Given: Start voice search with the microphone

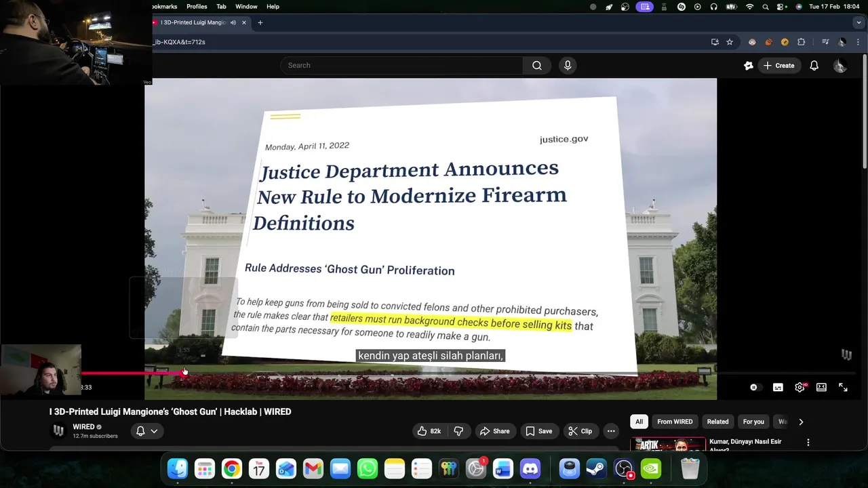Looking at the screenshot, I should click(x=568, y=65).
